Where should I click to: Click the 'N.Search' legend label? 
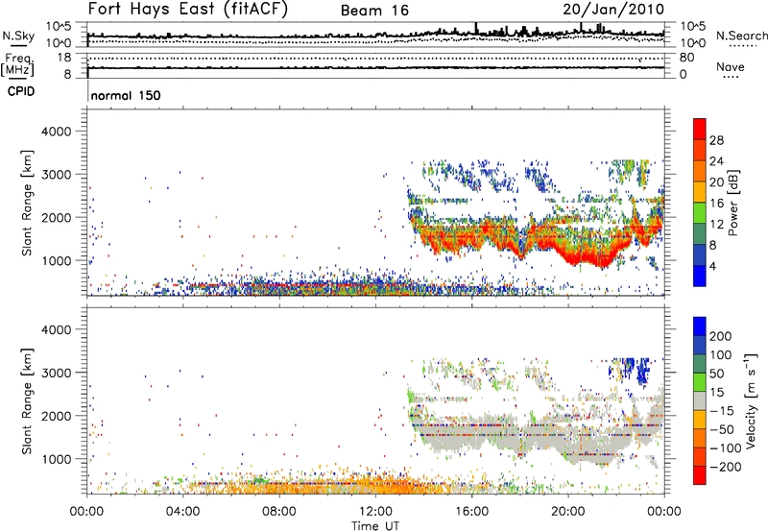coord(741,36)
